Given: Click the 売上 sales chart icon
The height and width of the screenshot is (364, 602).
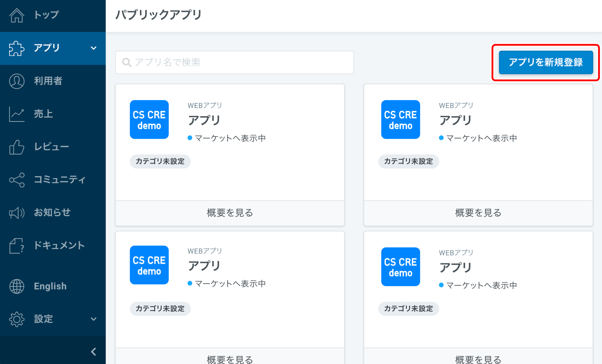Looking at the screenshot, I should click(17, 114).
